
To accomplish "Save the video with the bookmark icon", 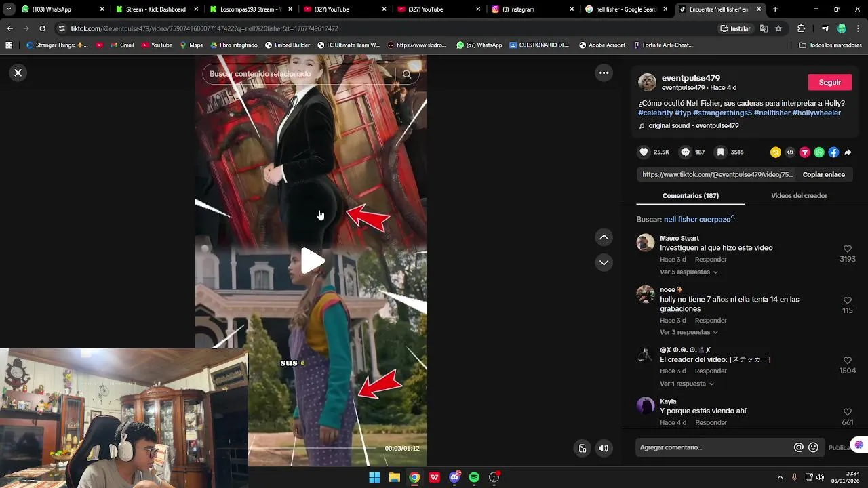I will coord(721,152).
